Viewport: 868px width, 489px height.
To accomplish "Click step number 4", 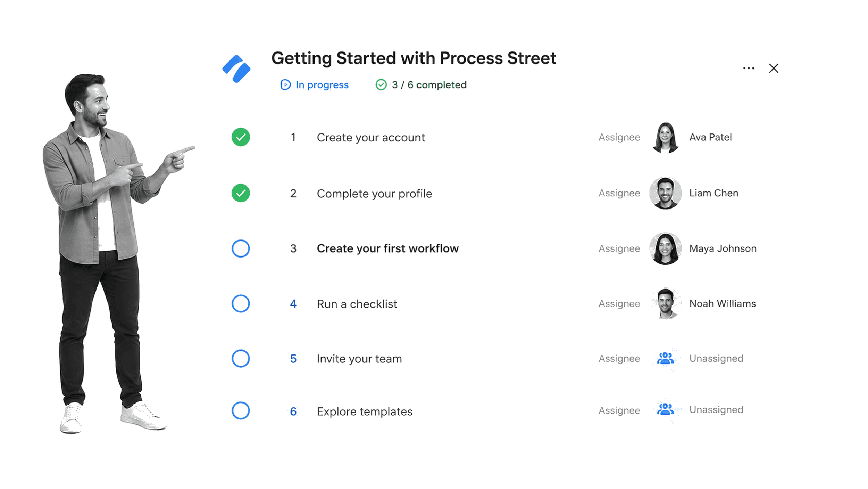I will (293, 304).
